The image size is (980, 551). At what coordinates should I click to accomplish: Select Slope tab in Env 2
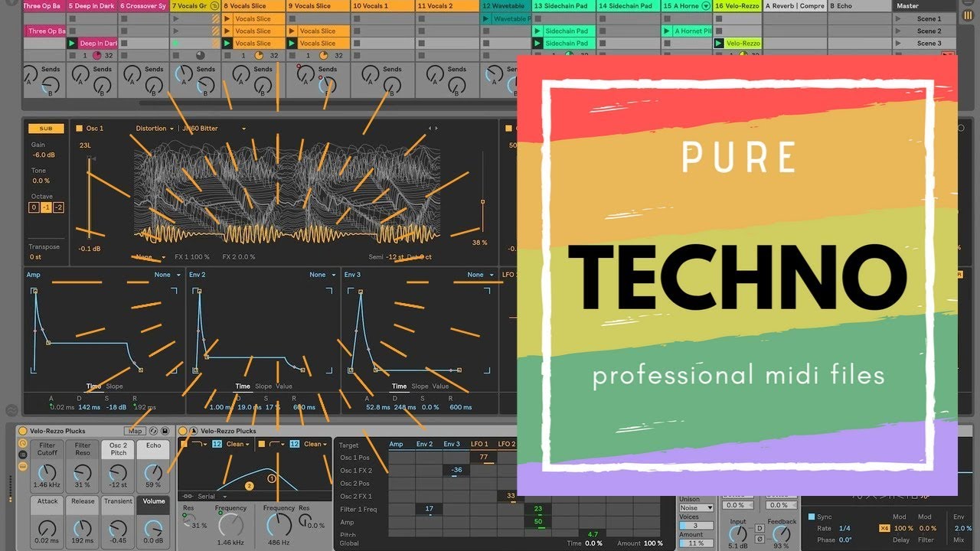click(x=263, y=386)
